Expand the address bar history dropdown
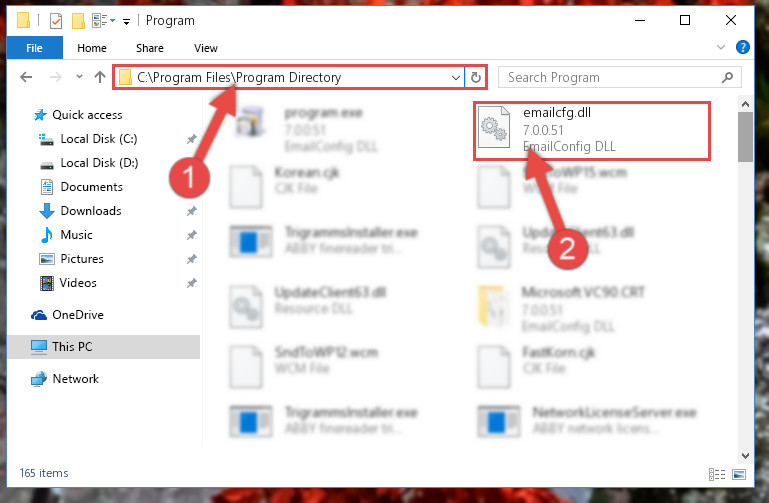This screenshot has width=769, height=503. (x=456, y=77)
